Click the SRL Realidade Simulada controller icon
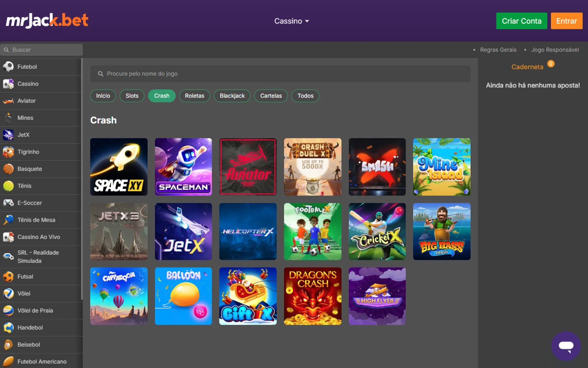This screenshot has height=368, width=588. click(8, 257)
